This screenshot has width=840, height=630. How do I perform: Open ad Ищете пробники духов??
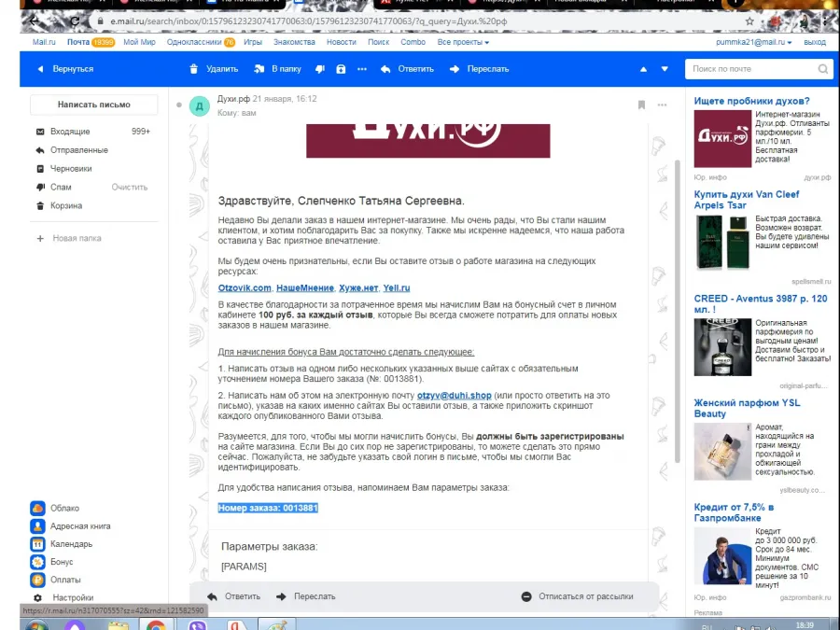point(751,101)
